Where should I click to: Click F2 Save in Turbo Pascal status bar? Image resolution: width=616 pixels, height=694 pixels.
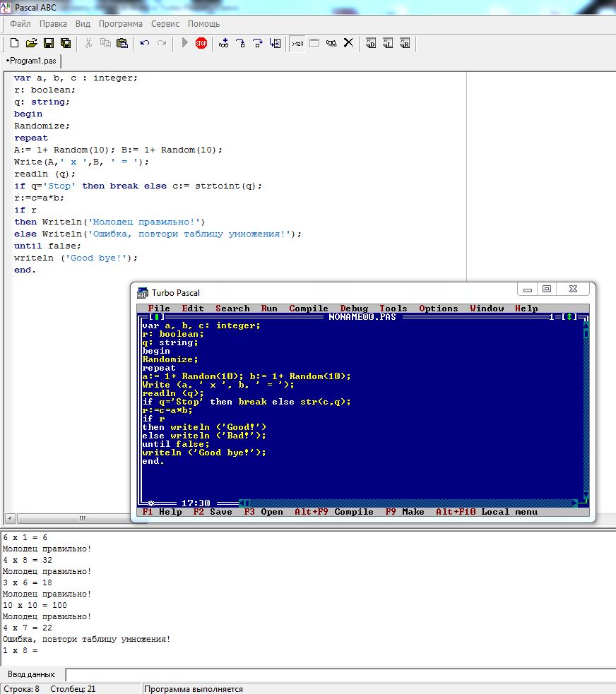pyautogui.click(x=213, y=512)
